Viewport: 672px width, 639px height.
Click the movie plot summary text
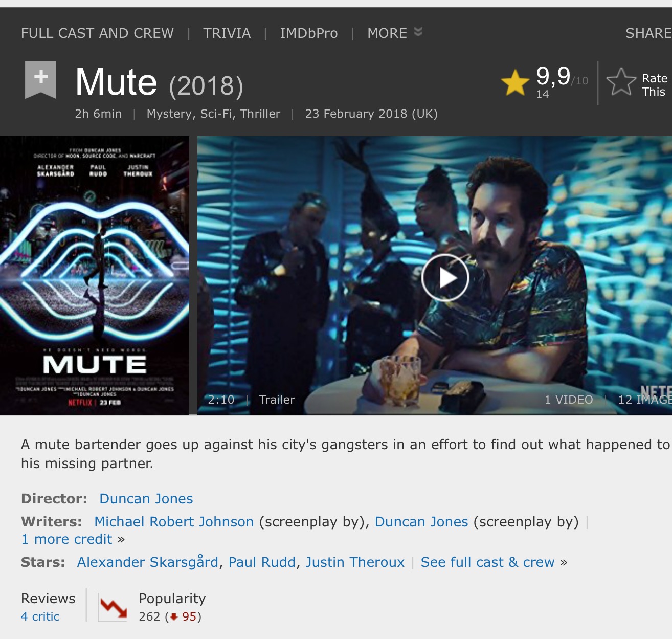point(345,454)
